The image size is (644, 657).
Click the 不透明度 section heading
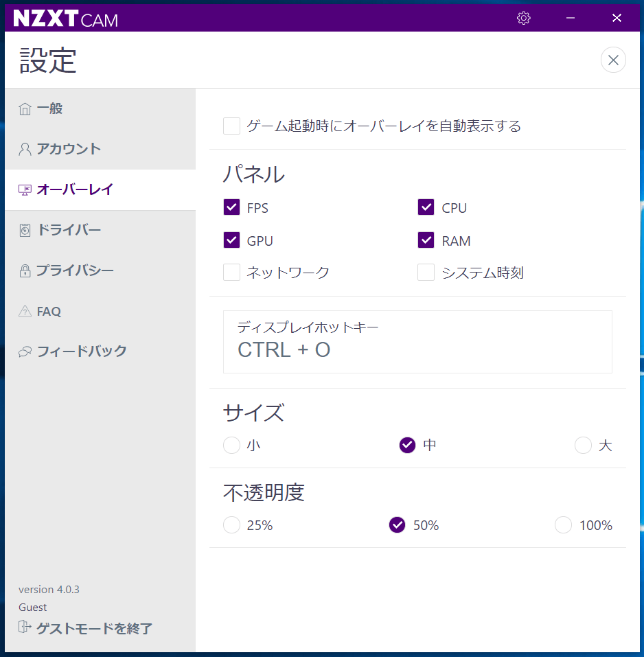(x=264, y=493)
